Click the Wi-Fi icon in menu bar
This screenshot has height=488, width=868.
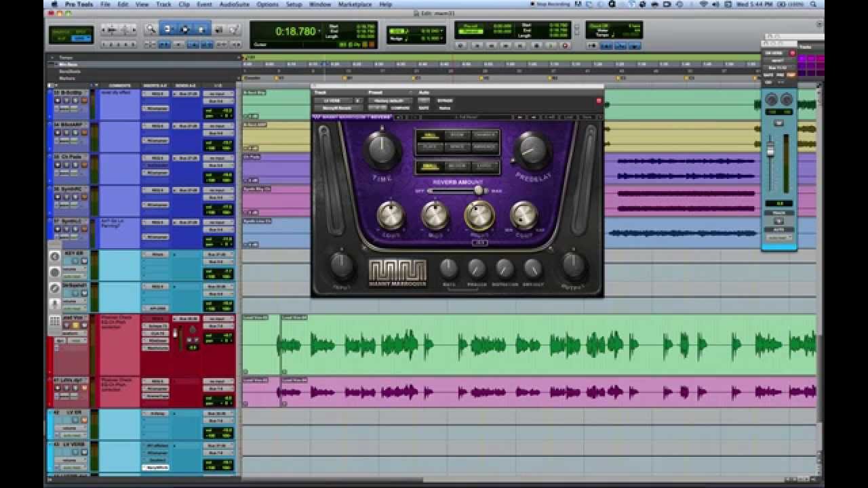pos(704,4)
